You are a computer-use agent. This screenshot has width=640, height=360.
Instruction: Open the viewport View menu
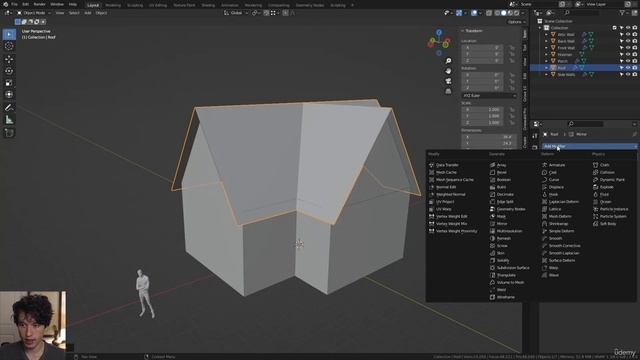click(60, 13)
